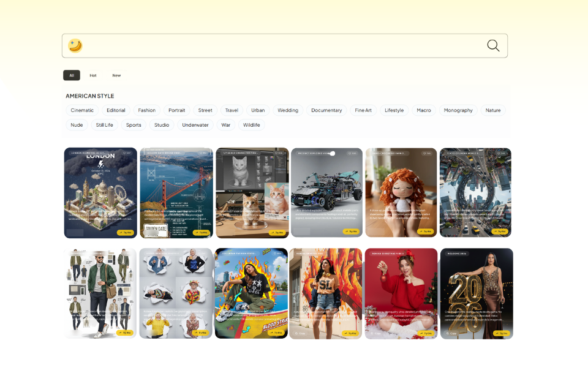The image size is (588, 392).
Task: Click the smiley face logo in search bar
Action: (75, 46)
